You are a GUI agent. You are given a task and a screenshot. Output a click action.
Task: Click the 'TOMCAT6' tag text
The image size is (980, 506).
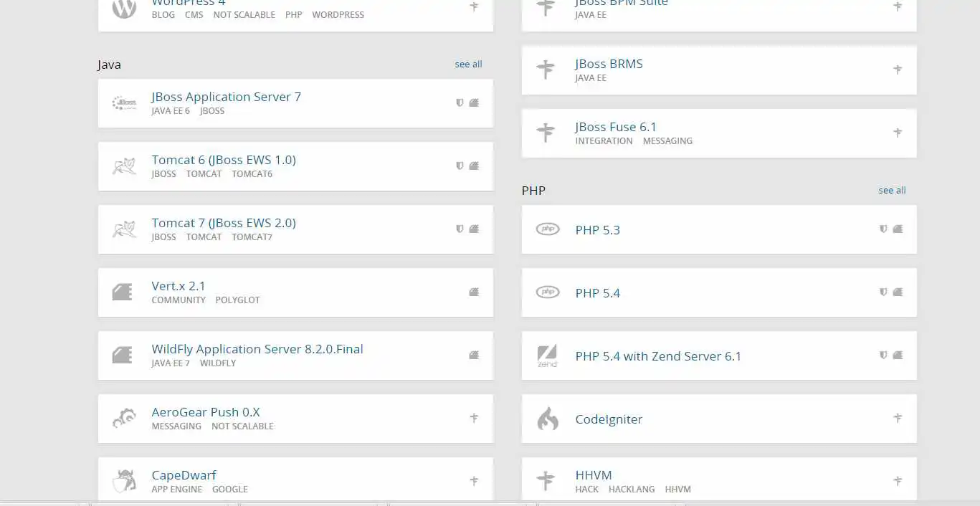click(x=252, y=174)
